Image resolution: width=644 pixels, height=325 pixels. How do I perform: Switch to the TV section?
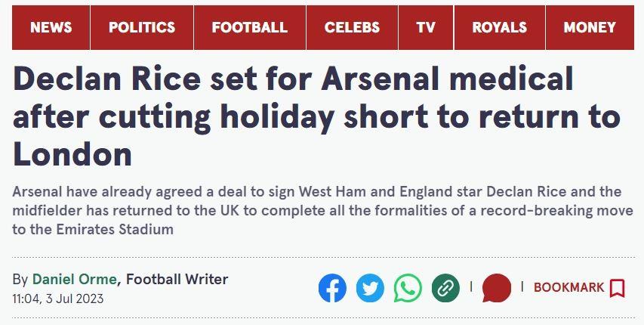(x=426, y=28)
